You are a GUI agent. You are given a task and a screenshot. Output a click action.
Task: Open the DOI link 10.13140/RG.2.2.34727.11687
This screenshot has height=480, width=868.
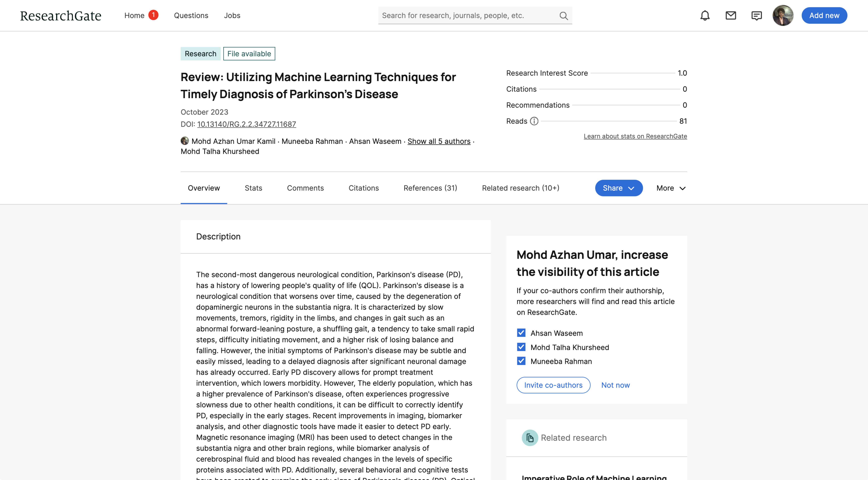[246, 124]
